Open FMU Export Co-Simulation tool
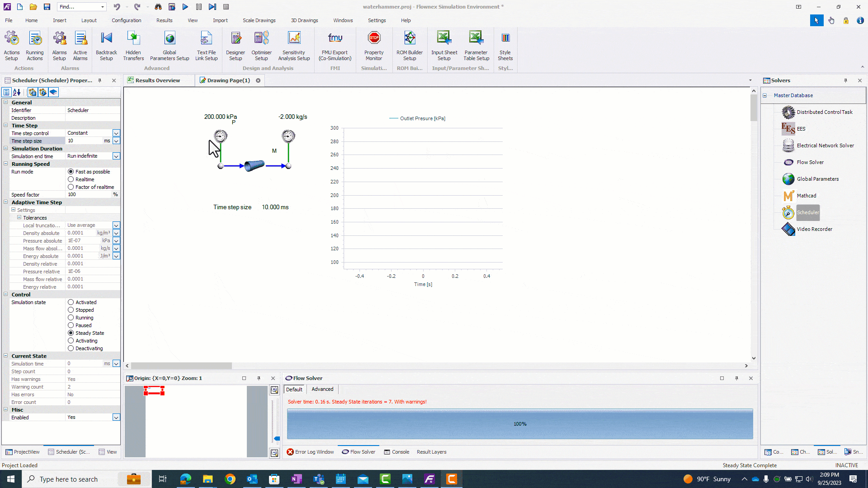Viewport: 868px width, 488px height. [x=335, y=46]
